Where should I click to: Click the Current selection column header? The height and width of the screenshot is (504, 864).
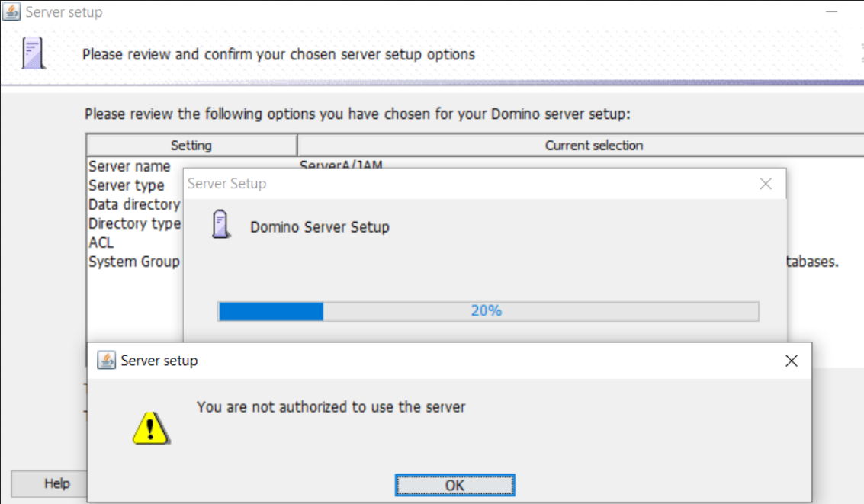point(593,145)
